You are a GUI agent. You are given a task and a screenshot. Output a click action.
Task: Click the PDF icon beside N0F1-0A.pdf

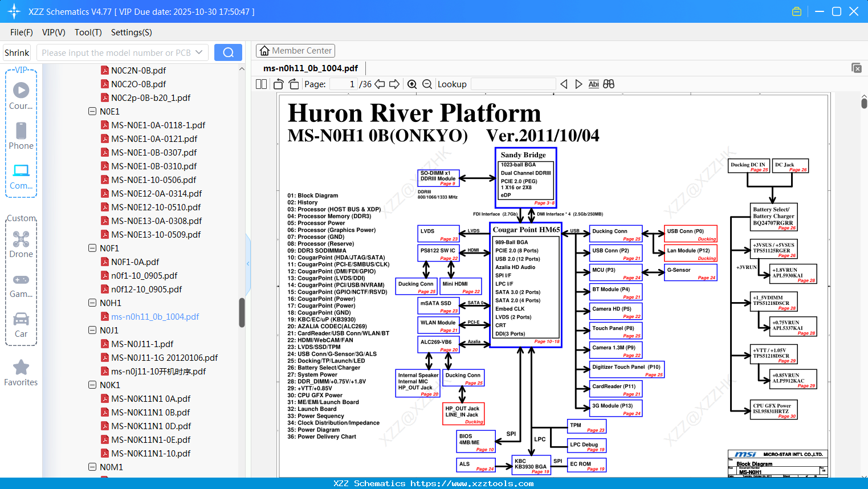(105, 262)
